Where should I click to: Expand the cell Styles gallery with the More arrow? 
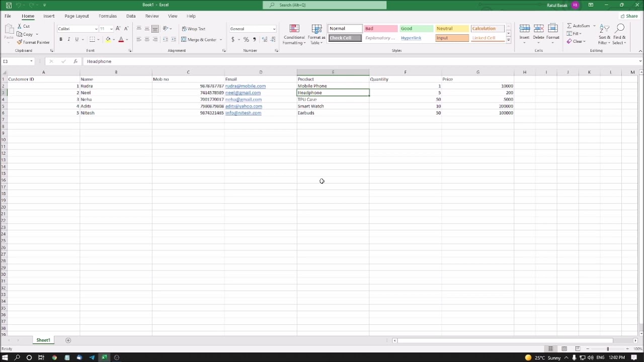(509, 40)
